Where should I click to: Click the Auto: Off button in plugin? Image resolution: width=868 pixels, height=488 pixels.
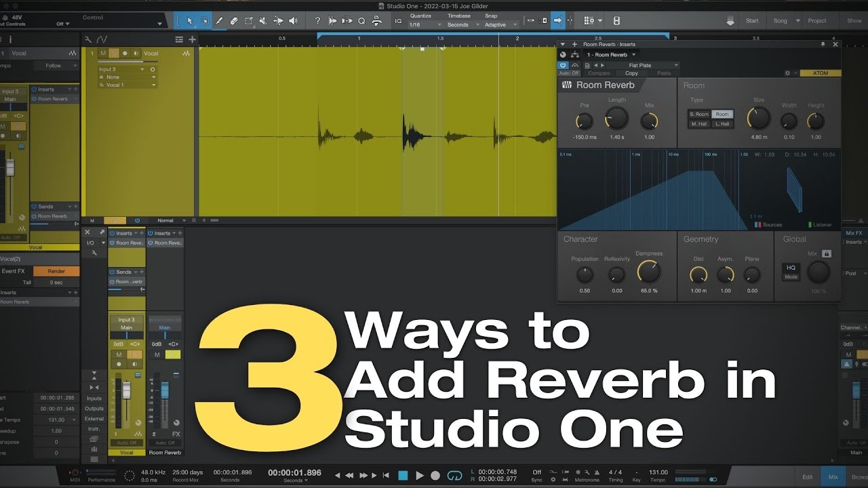pos(569,73)
